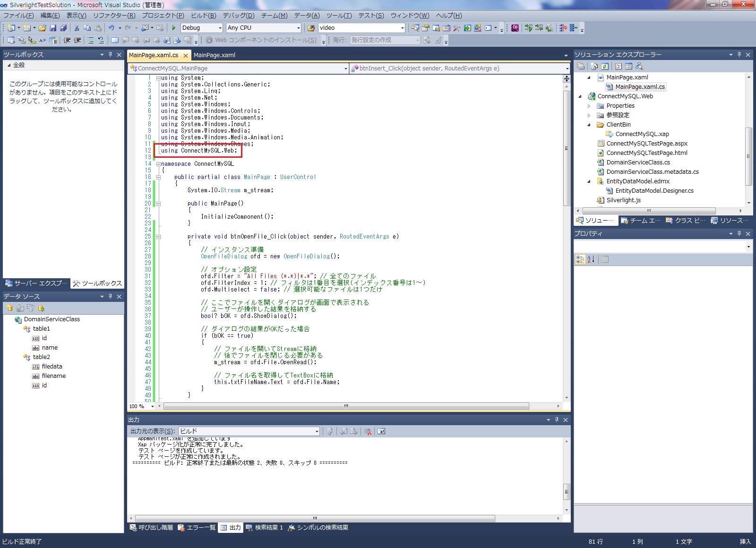756x548 pixels.
Task: Pin auto-hide toggle on Toolbox panel
Action: 111,55
